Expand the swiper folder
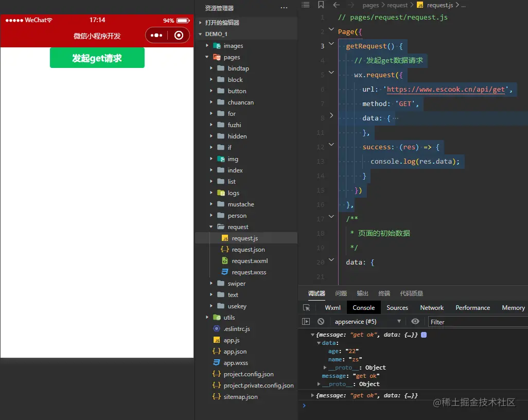The width and height of the screenshot is (528, 420). (211, 283)
